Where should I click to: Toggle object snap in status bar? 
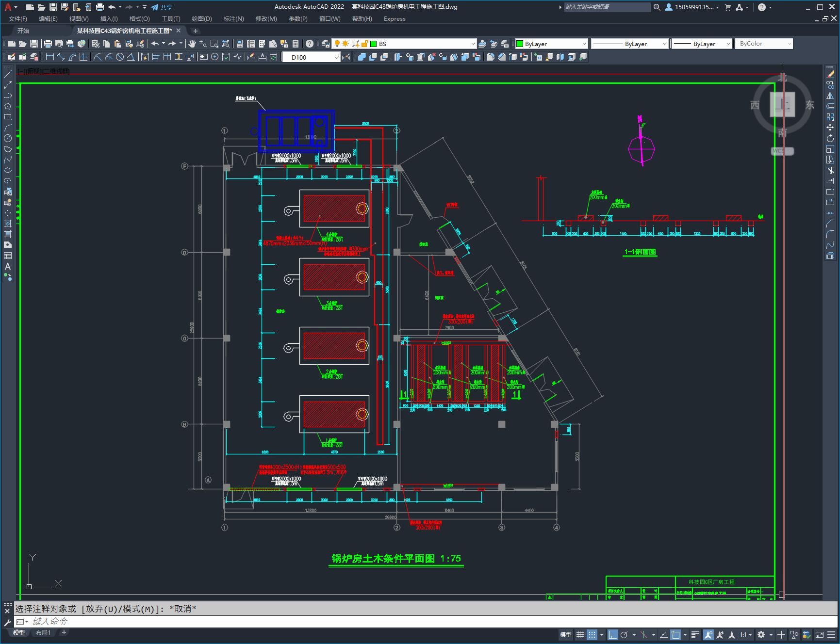tap(675, 634)
